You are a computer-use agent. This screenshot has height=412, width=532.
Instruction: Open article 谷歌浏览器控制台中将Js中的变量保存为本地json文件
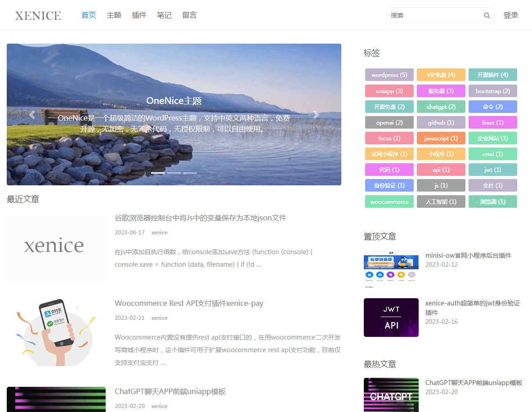(200, 217)
